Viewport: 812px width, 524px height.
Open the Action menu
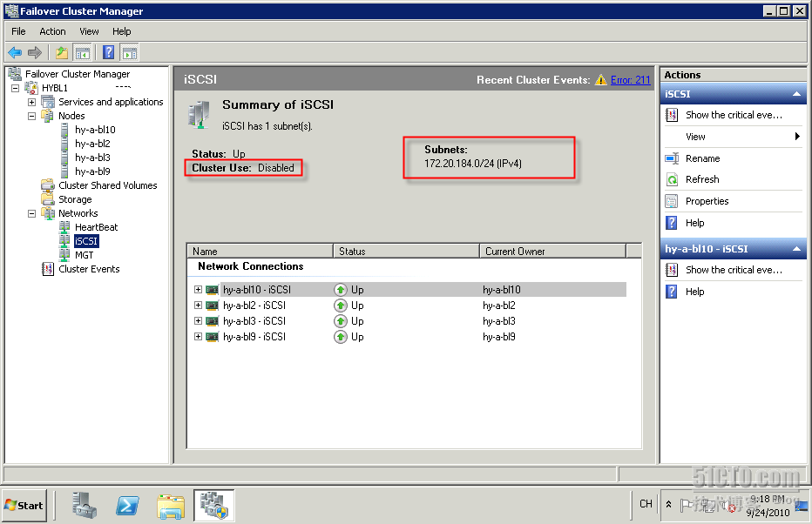53,31
